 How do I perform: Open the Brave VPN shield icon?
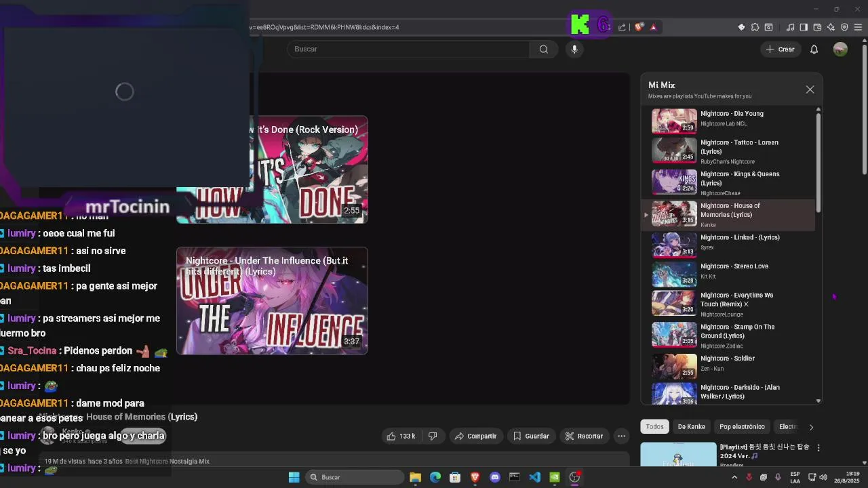[844, 27]
